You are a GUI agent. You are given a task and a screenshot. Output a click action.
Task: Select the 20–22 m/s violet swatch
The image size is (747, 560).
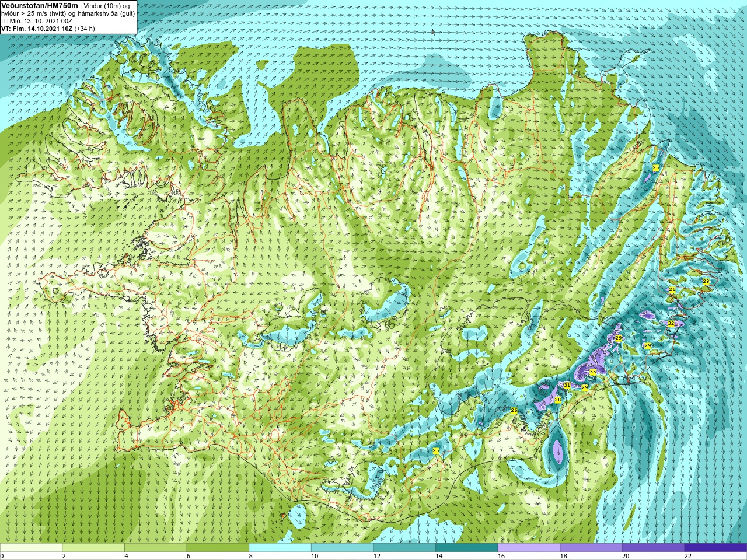coord(654,548)
